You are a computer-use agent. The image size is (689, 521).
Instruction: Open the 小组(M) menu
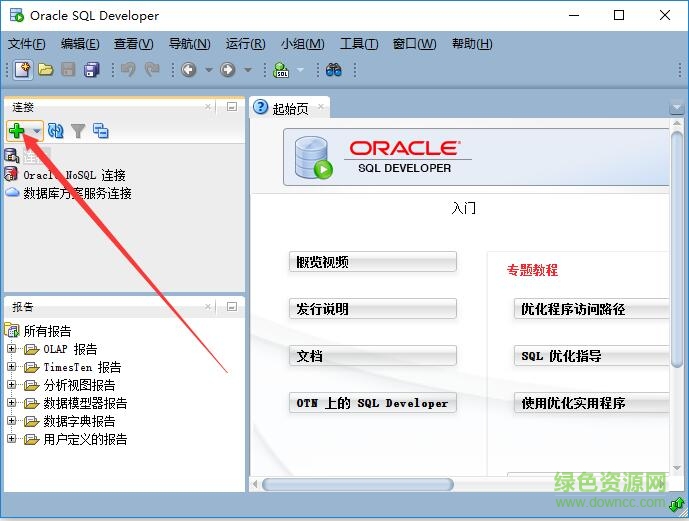point(302,43)
